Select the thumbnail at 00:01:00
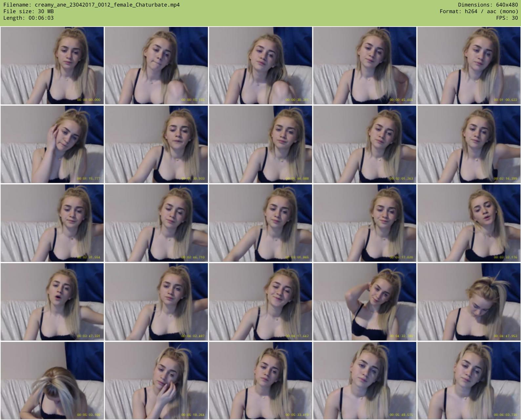521x420 pixels. [x=469, y=66]
